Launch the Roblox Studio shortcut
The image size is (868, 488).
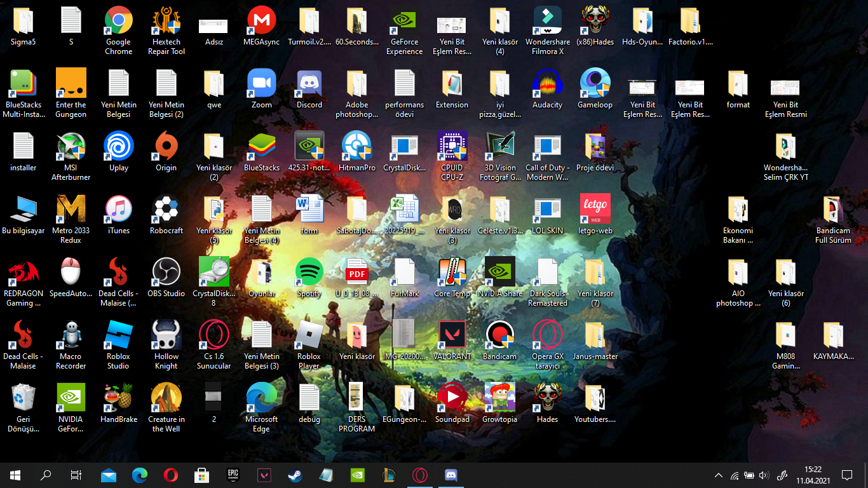[119, 345]
